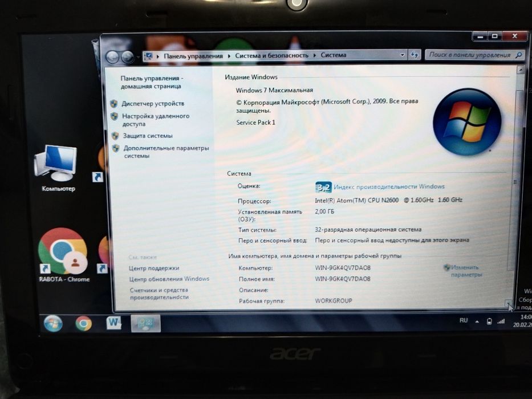The width and height of the screenshot is (532, 399).
Task: Click shield icon beside Диспетчер устройств
Action: [114, 104]
